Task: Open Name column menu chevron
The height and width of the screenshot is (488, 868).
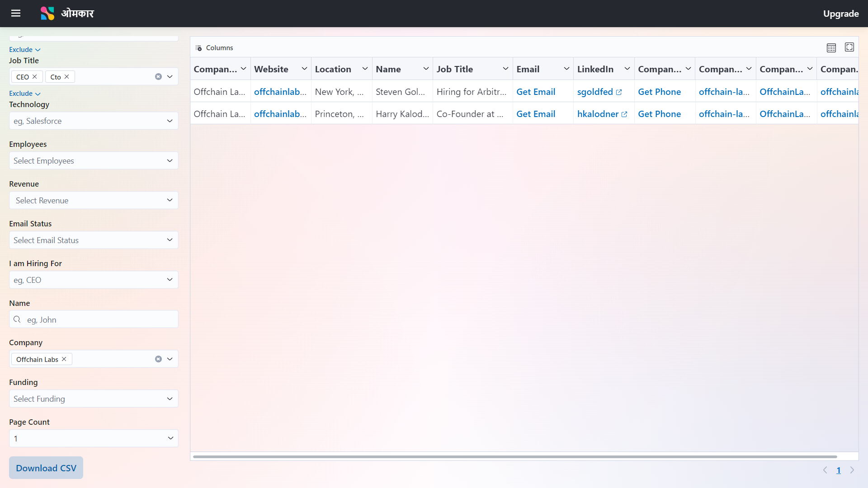Action: [x=426, y=69]
